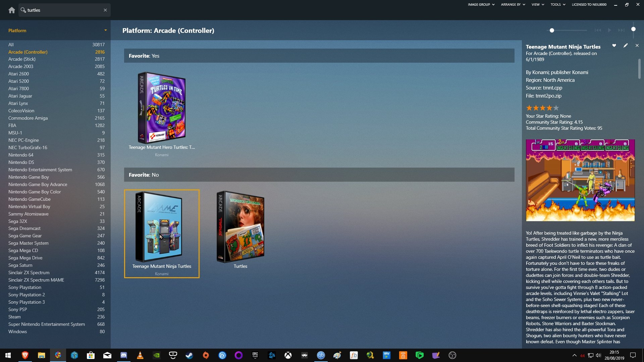Open Microsoft Store from taskbar
Screen dimensions: 644x362
pos(91,355)
